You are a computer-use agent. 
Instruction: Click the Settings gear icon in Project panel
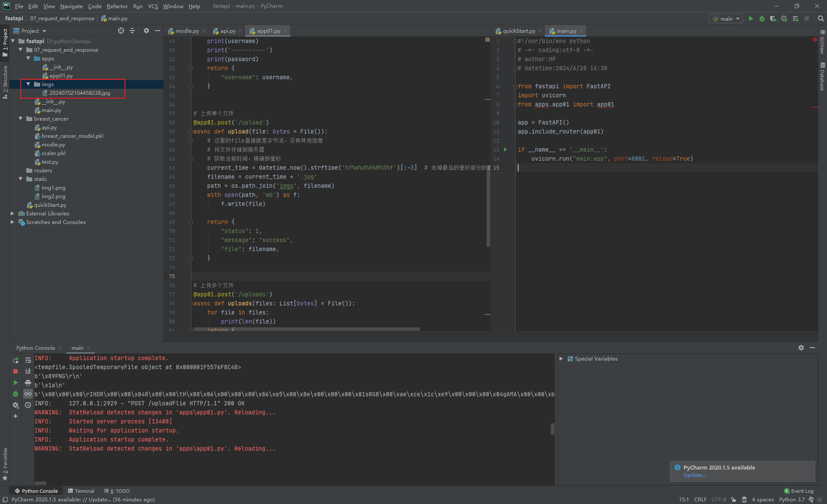coord(146,31)
